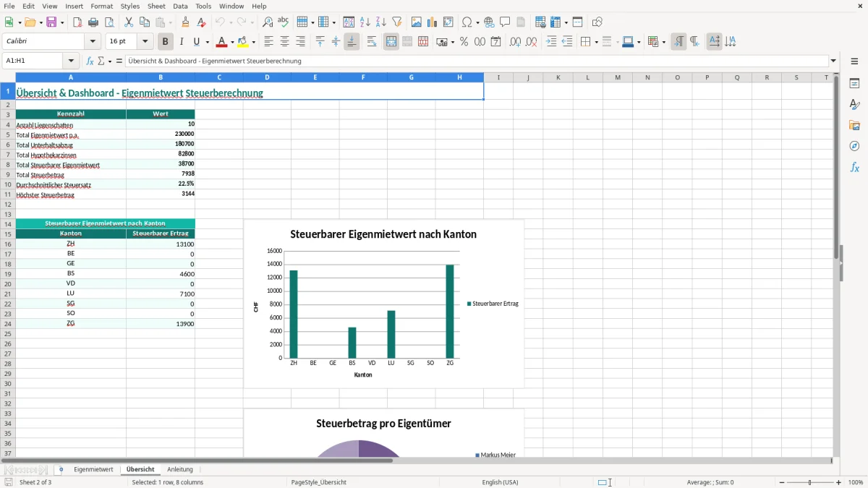Screen dimensions: 868x488
Task: Open the File menu
Action: (9, 7)
